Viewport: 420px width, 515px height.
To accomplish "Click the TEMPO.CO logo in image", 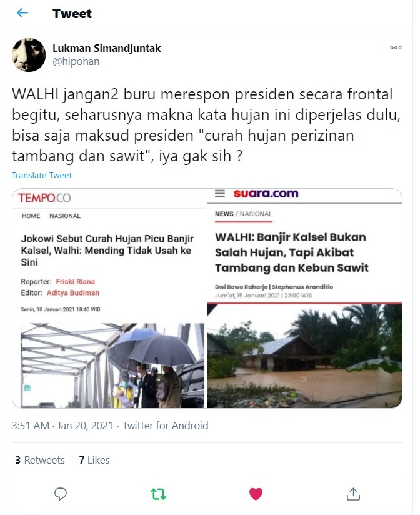I will pos(44,197).
